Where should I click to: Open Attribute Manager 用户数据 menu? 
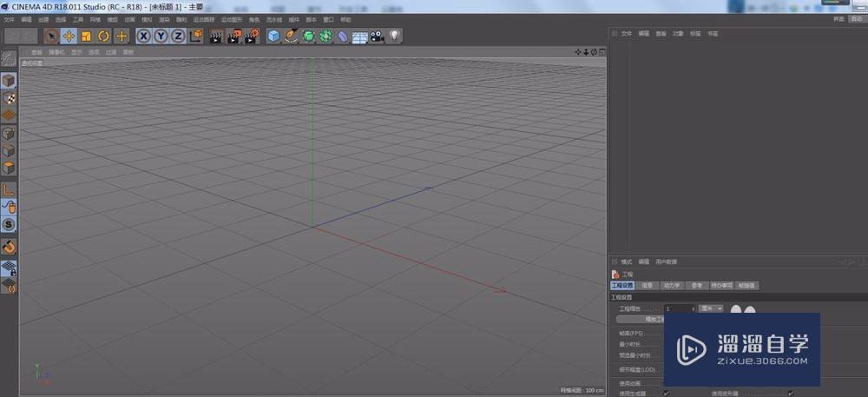[666, 261]
